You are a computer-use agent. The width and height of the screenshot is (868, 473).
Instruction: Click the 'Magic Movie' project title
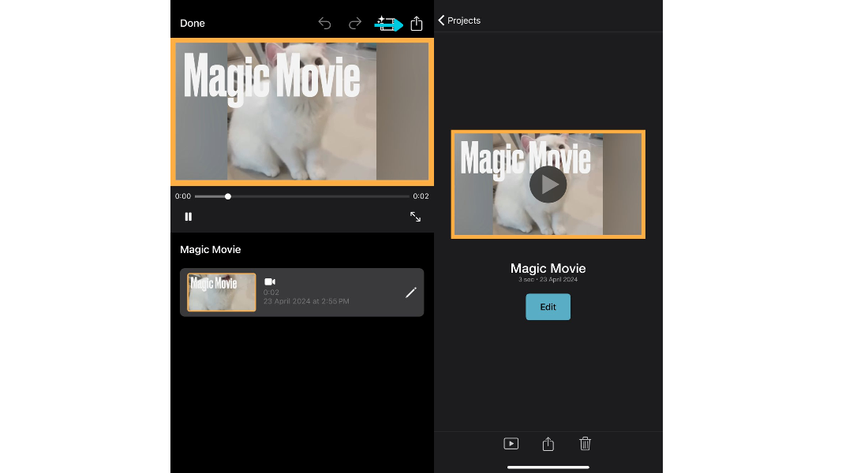[548, 268]
